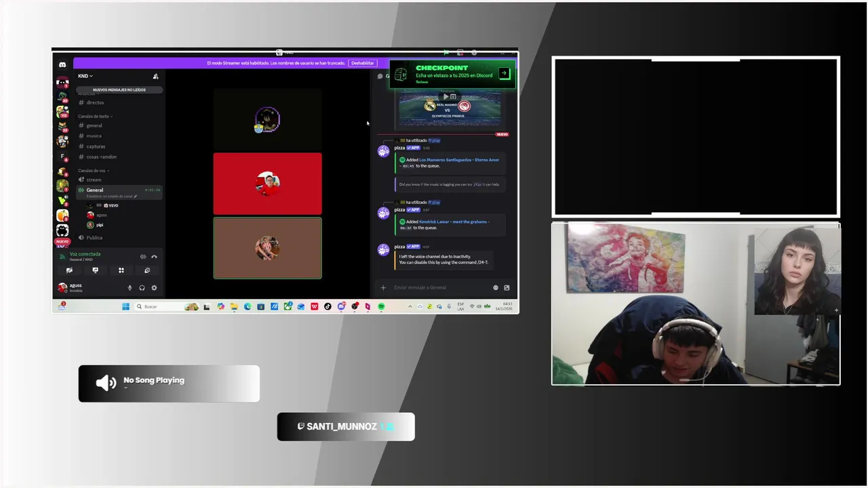Open invite people icon beside KND
This screenshot has width=868, height=488.
[155, 76]
